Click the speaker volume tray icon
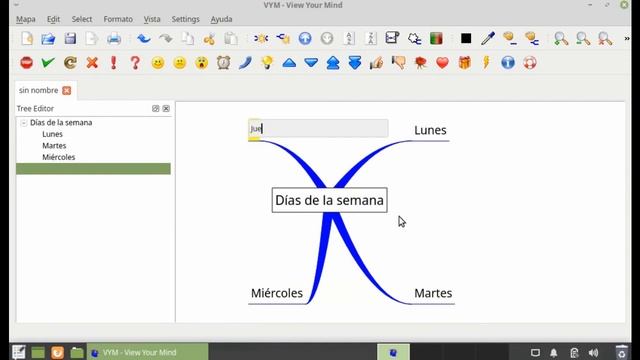The height and width of the screenshot is (360, 640). click(x=593, y=353)
